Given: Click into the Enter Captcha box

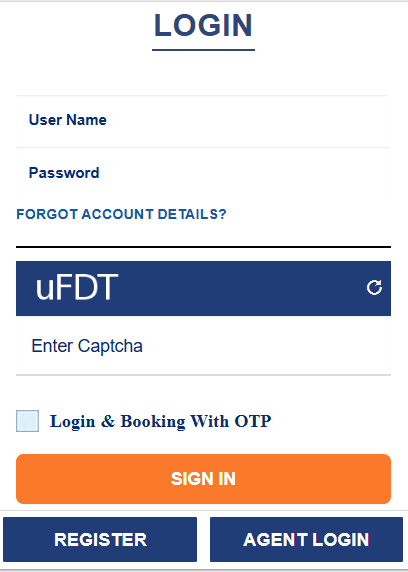Looking at the screenshot, I should tap(203, 345).
